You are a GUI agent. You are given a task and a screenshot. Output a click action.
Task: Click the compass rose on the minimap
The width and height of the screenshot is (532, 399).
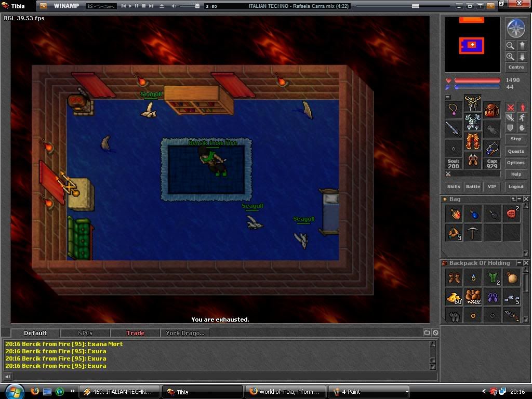pyautogui.click(x=516, y=28)
